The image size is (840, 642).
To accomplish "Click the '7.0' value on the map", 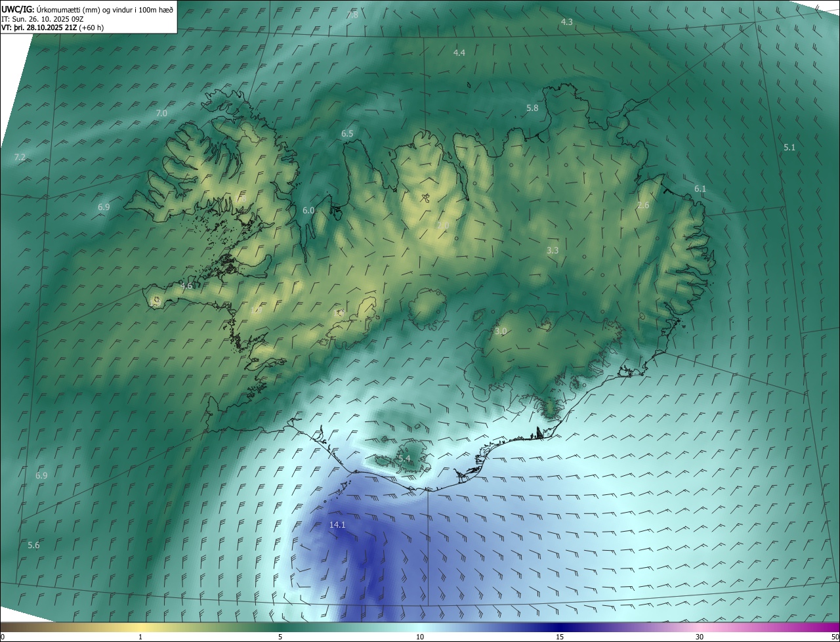I will pyautogui.click(x=161, y=114).
